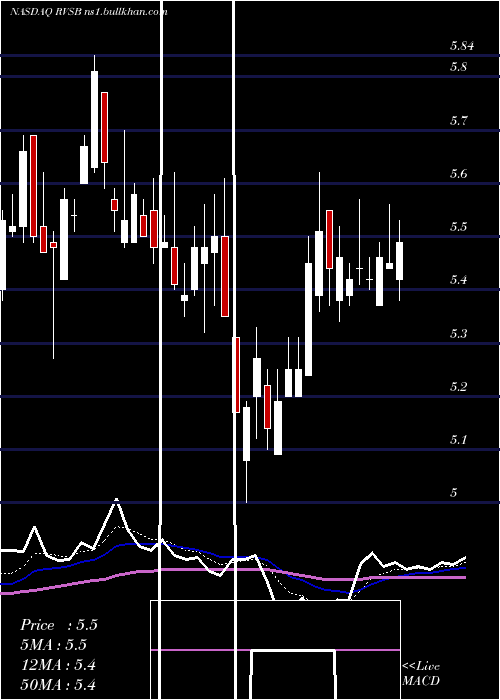Click the big red candle that gaps below 5.3
The image size is (500, 700).
pyautogui.click(x=236, y=375)
